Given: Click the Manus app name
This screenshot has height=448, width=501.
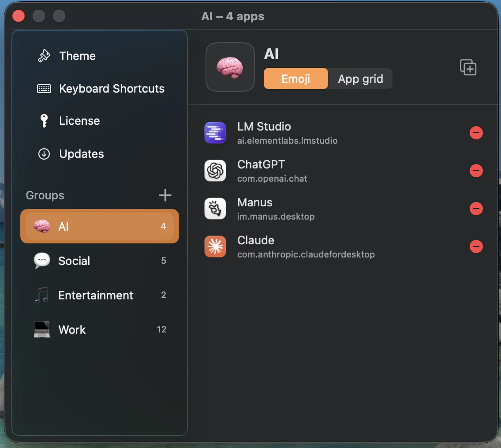Looking at the screenshot, I should point(254,202).
